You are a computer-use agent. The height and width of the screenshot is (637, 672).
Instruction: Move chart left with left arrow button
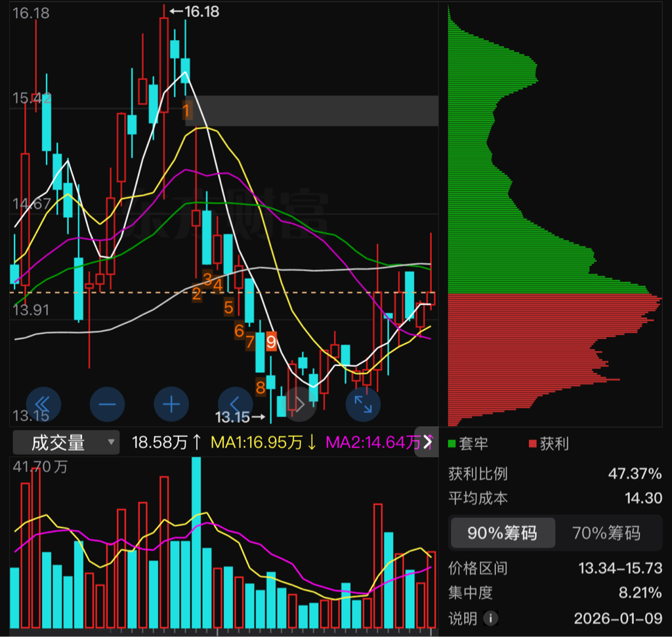click(x=236, y=404)
